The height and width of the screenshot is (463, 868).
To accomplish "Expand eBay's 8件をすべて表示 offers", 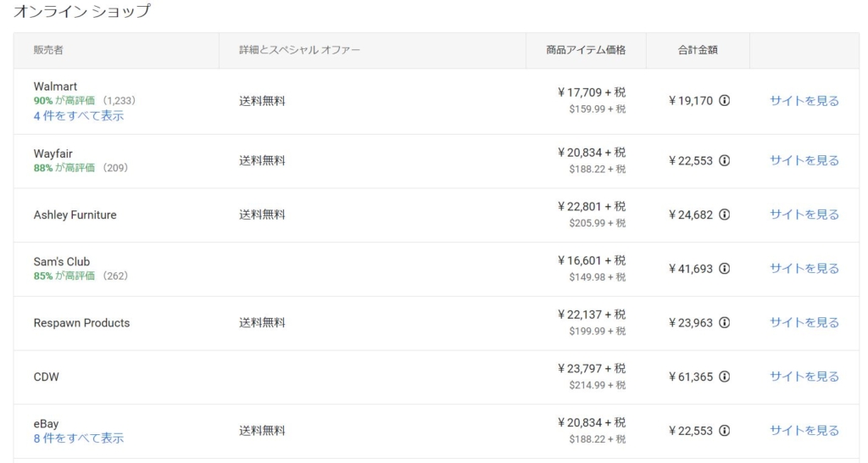I will [79, 438].
